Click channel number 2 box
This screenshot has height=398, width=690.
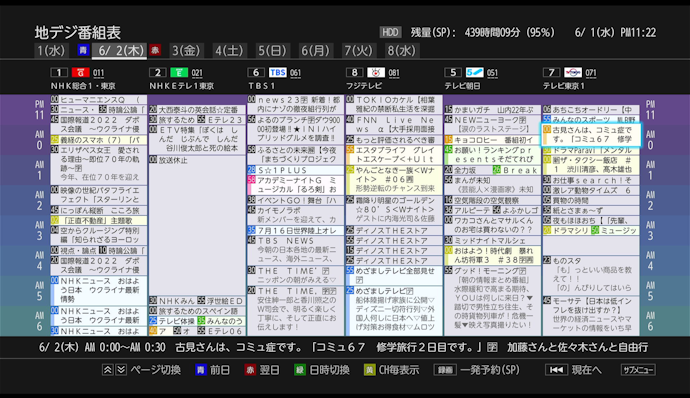click(x=158, y=72)
